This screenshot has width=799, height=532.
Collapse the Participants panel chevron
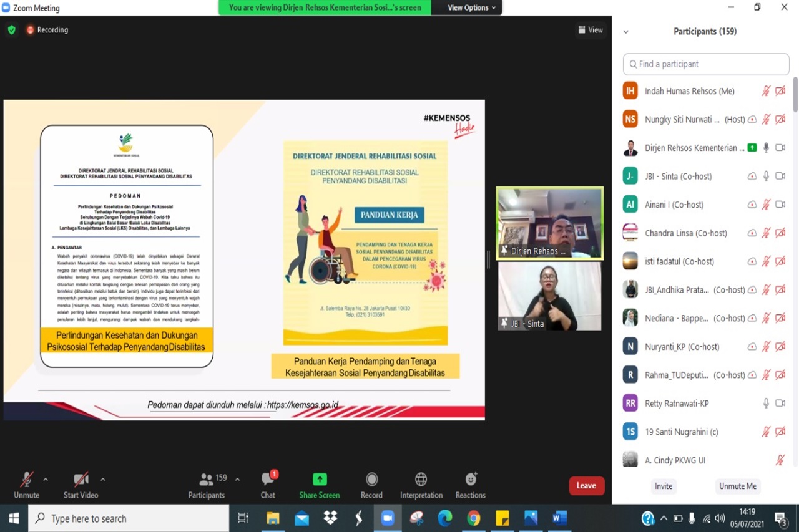coord(626,32)
